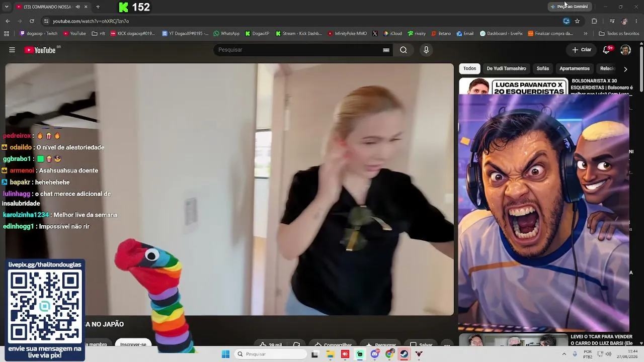644x362 pixels.
Task: Show more filter chips with right chevron
Action: tap(625, 69)
